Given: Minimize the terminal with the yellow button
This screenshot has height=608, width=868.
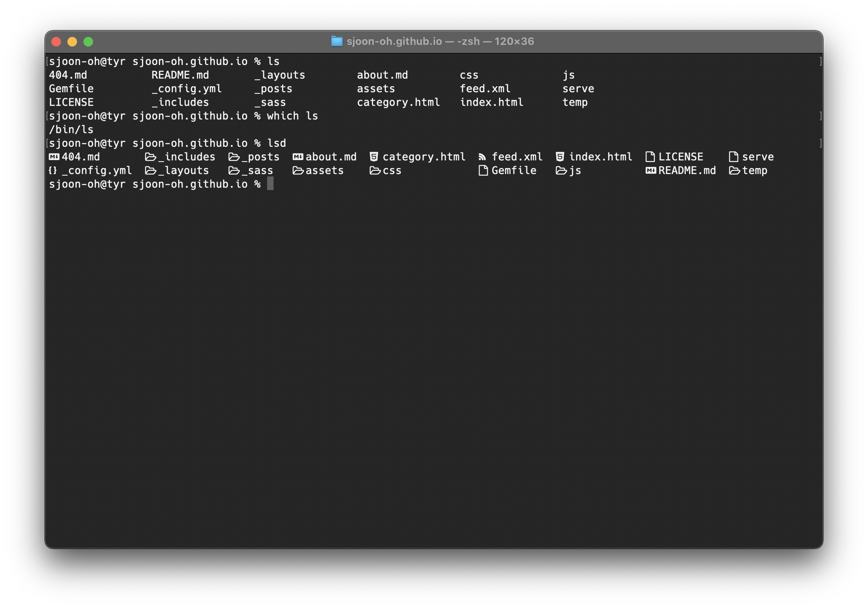Looking at the screenshot, I should (x=72, y=42).
